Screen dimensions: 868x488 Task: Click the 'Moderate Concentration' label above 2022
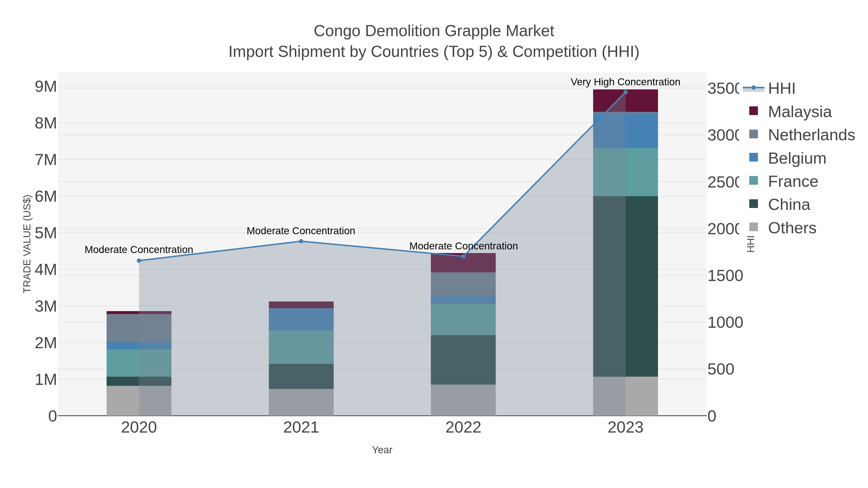point(464,246)
